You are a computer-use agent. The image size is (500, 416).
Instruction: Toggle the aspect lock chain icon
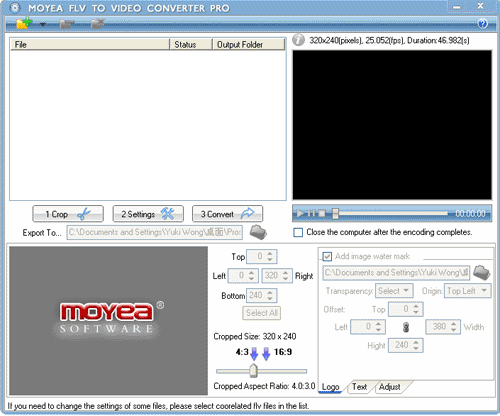(406, 327)
